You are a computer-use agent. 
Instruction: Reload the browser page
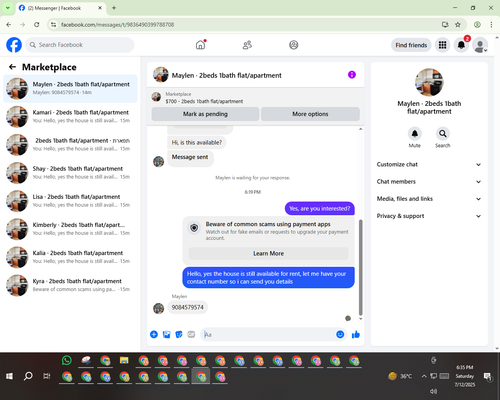coord(37,24)
